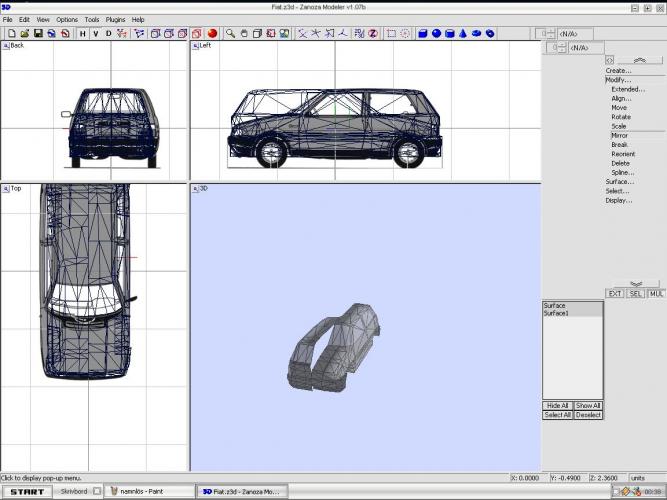
Task: Expand the Surface... command group
Action: (619, 182)
